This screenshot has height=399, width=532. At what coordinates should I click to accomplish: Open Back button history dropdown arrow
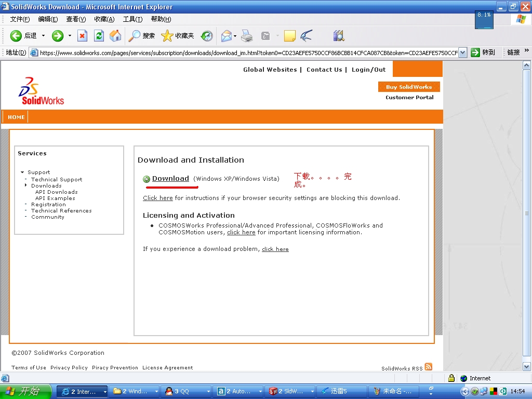tap(43, 36)
